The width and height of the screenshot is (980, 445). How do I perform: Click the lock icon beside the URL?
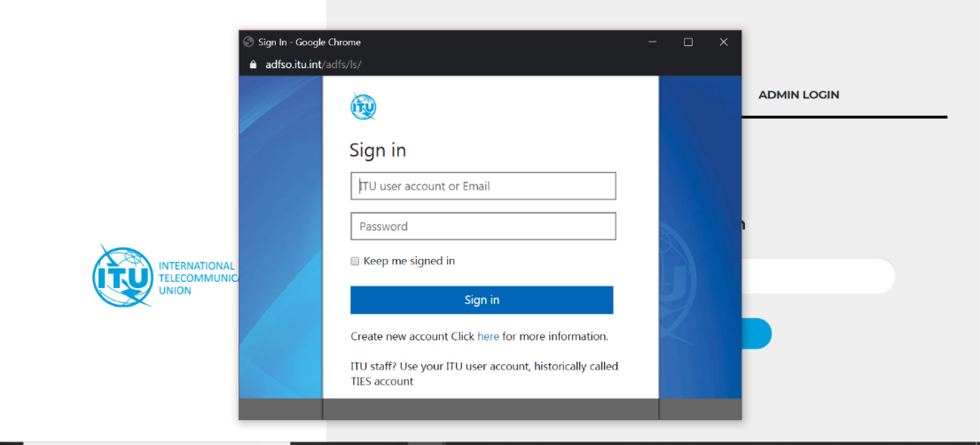253,65
